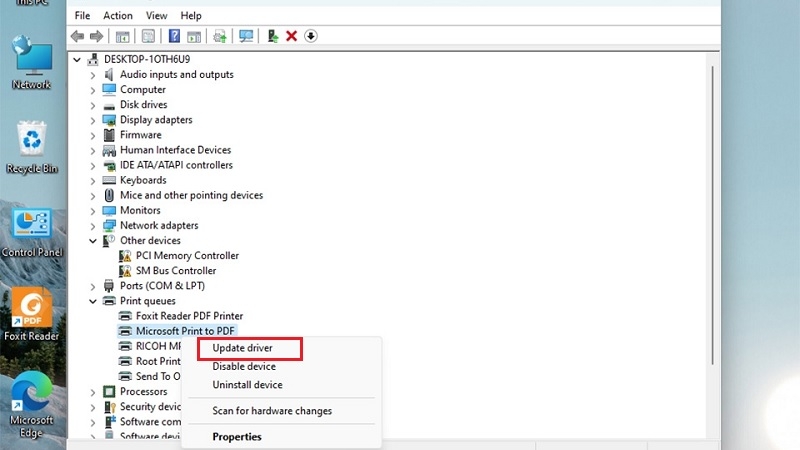Select the SM Bus Controller device
Viewport: 800px width, 450px height.
(176, 271)
